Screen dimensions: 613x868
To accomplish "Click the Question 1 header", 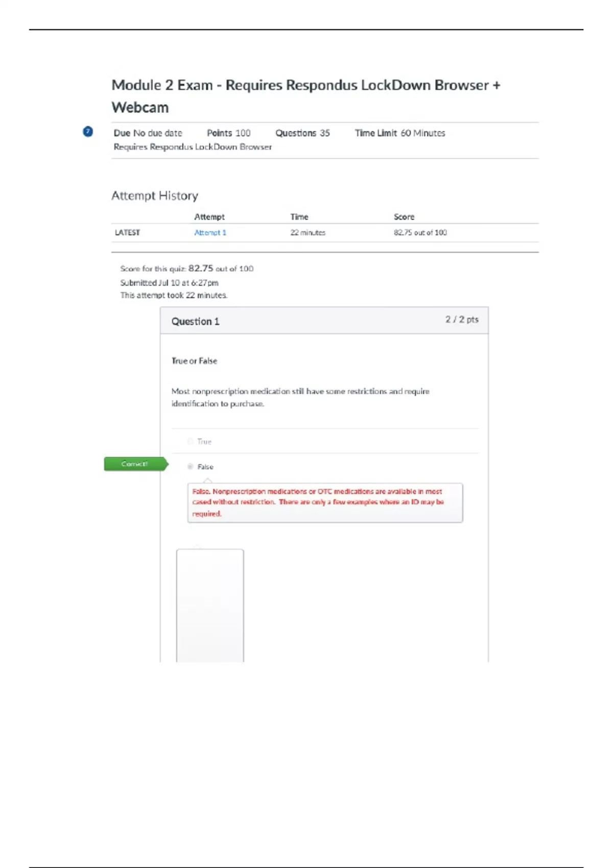I will pos(195,321).
